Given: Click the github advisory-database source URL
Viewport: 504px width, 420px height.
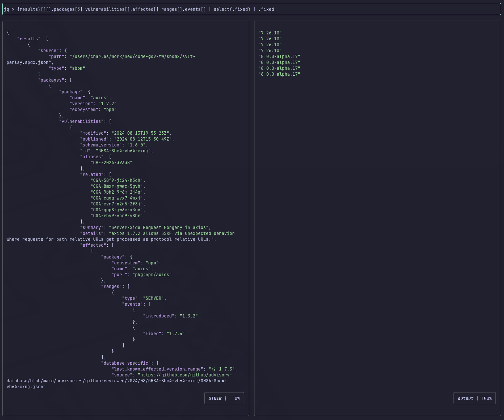Looking at the screenshot, I should (119, 381).
